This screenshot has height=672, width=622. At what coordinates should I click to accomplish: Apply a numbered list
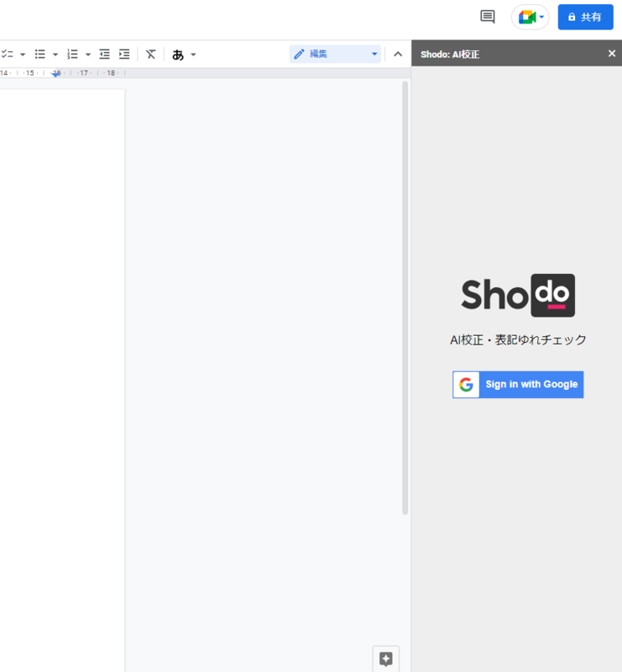72,54
